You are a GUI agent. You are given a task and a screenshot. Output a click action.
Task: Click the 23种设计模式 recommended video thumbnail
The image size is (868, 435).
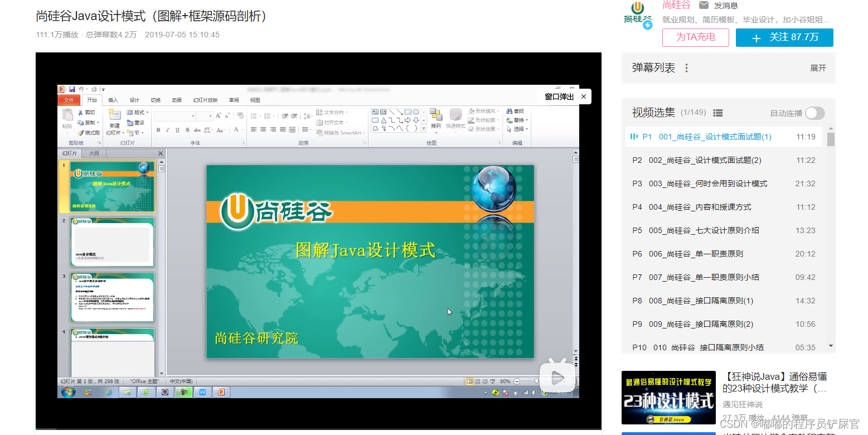click(x=668, y=398)
